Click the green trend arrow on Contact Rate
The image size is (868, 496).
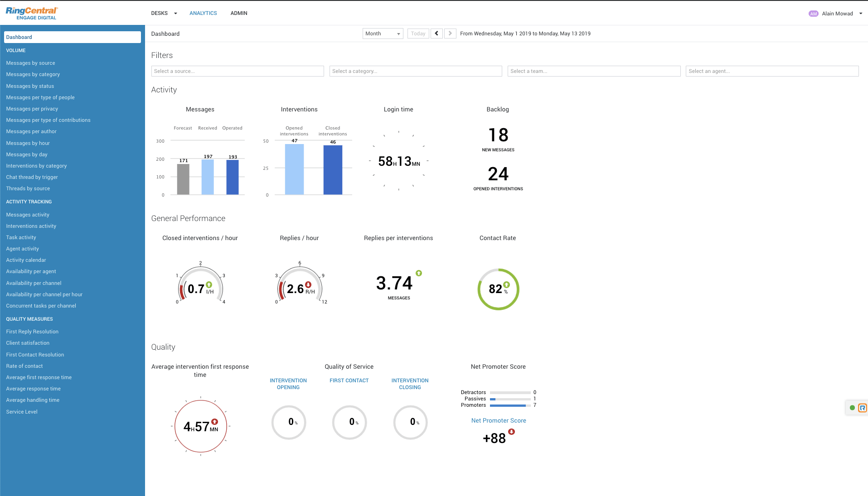506,285
